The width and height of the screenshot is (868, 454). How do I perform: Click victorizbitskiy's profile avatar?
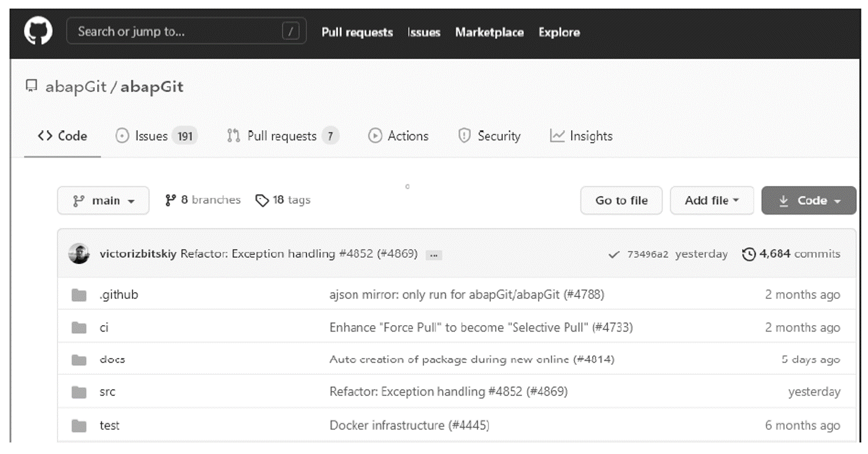coord(79,254)
